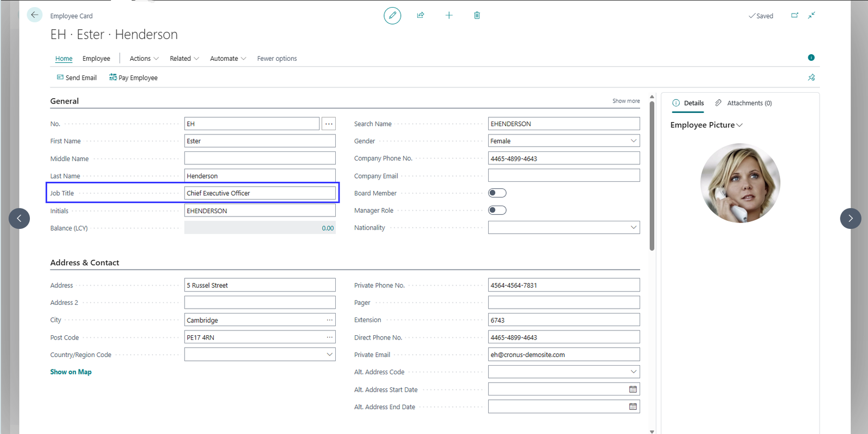The width and height of the screenshot is (868, 434).
Task: Open lookup ellipsis in City field
Action: click(329, 320)
